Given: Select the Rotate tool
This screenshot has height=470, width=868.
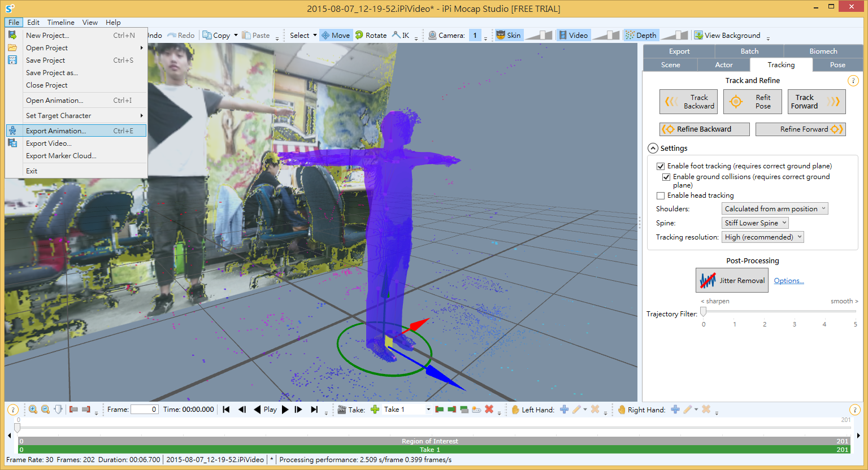Looking at the screenshot, I should (x=371, y=35).
